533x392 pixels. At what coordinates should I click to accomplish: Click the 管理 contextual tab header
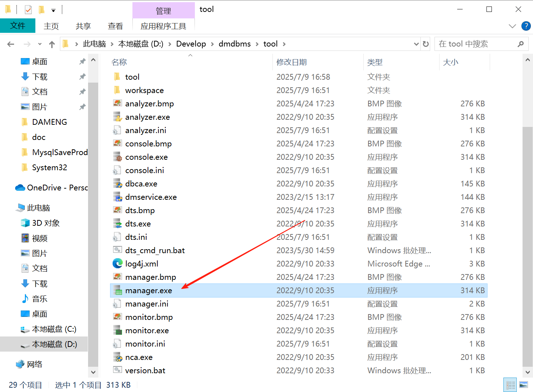tap(163, 10)
